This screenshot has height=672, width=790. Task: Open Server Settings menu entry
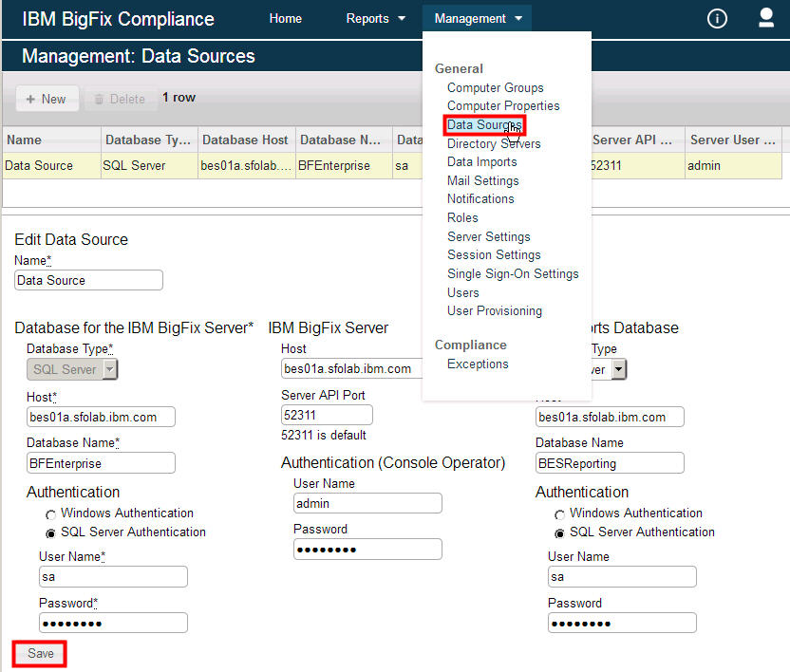(x=489, y=236)
